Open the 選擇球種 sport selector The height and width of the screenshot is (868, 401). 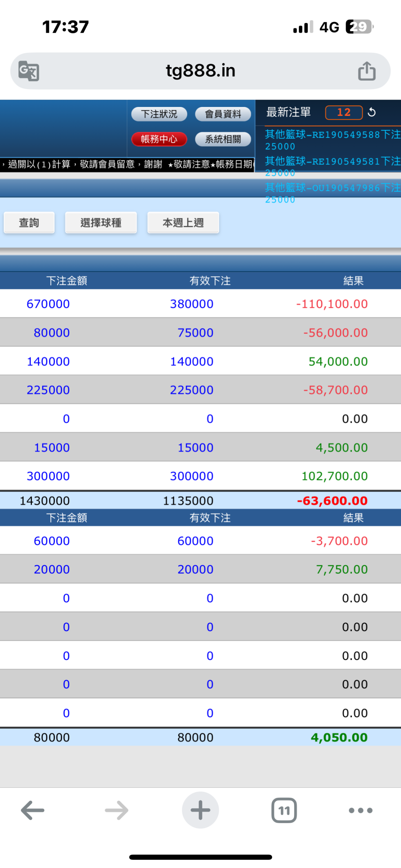tap(101, 222)
